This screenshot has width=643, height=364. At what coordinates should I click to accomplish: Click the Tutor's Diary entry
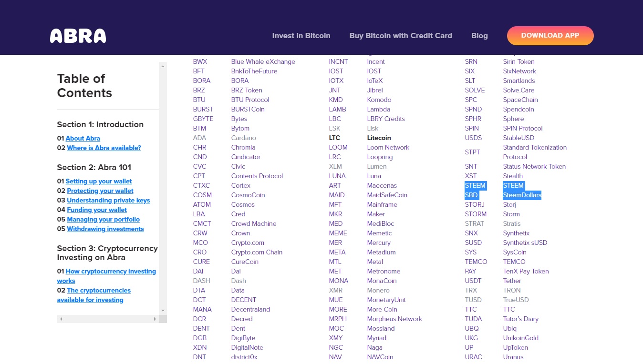pos(521,319)
